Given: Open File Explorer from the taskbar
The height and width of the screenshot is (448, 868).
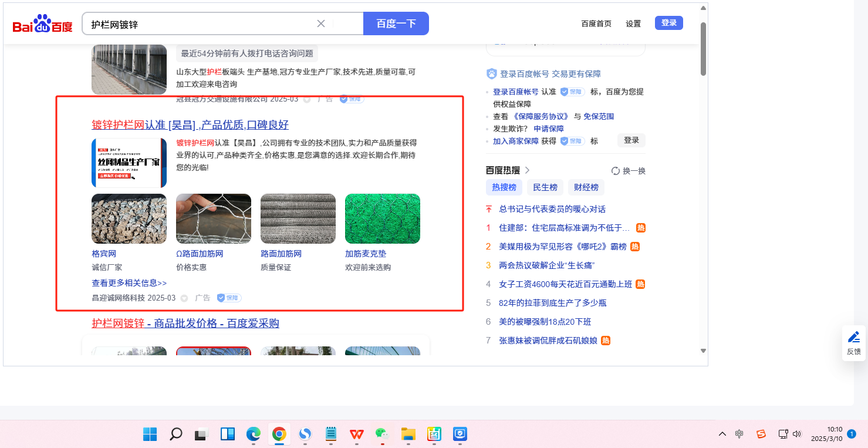Looking at the screenshot, I should click(408, 434).
